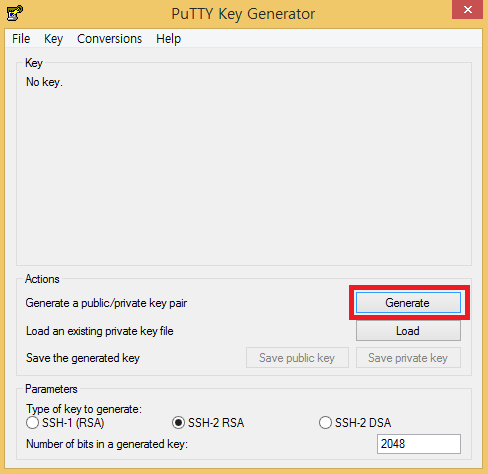The image size is (488, 474).
Task: Click the PuTTYgen icon in the title bar
Action: coord(15,13)
